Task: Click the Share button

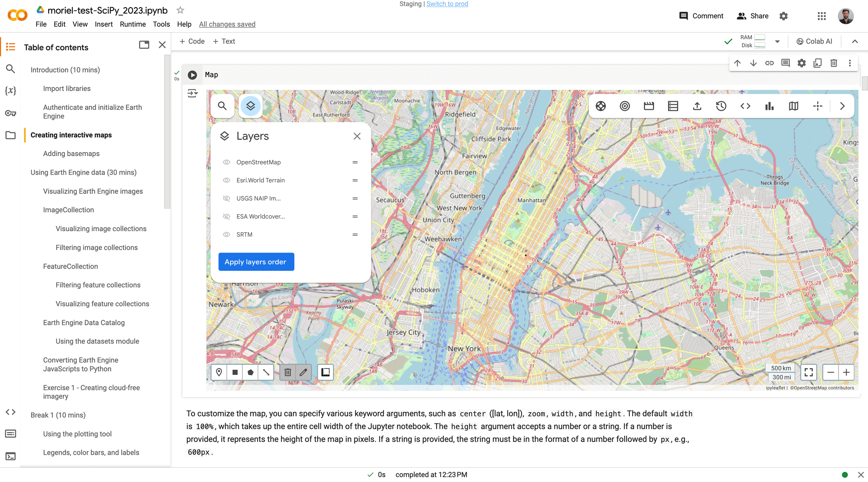Action: tap(752, 16)
